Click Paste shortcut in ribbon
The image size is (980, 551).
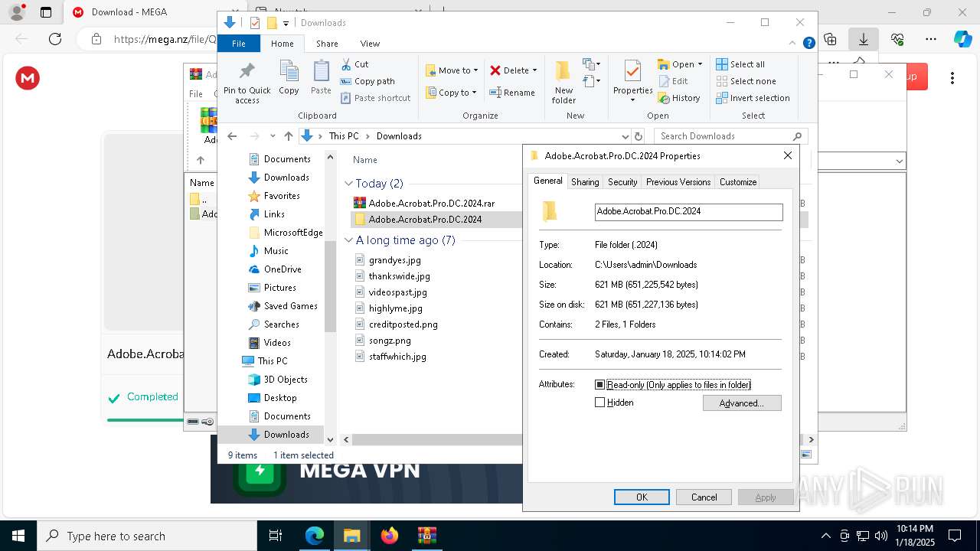[x=375, y=98]
